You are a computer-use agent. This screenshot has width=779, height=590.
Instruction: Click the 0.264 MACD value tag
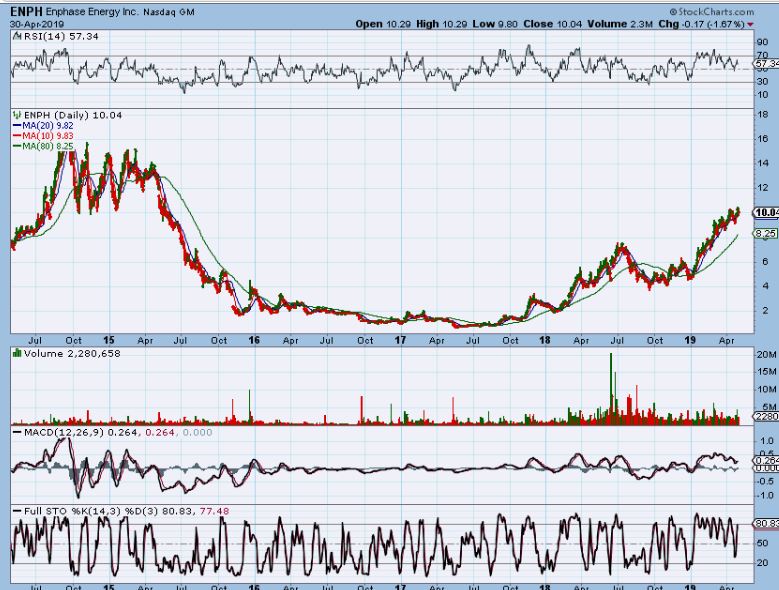pos(767,460)
